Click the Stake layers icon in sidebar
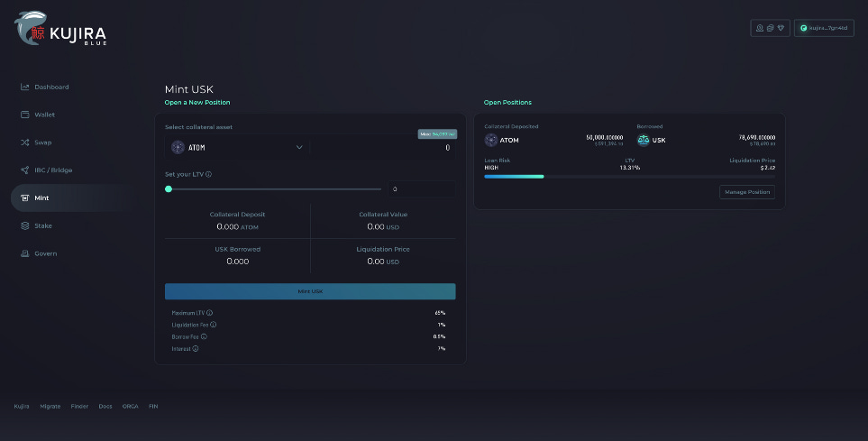The image size is (868, 441). (25, 225)
